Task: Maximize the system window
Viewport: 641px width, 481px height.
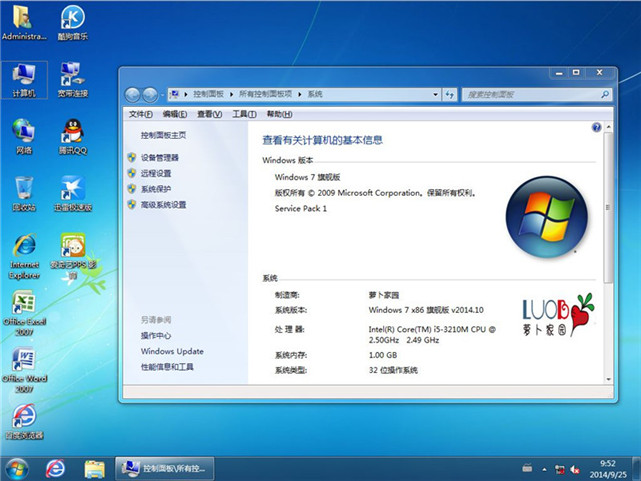Action: (x=576, y=73)
